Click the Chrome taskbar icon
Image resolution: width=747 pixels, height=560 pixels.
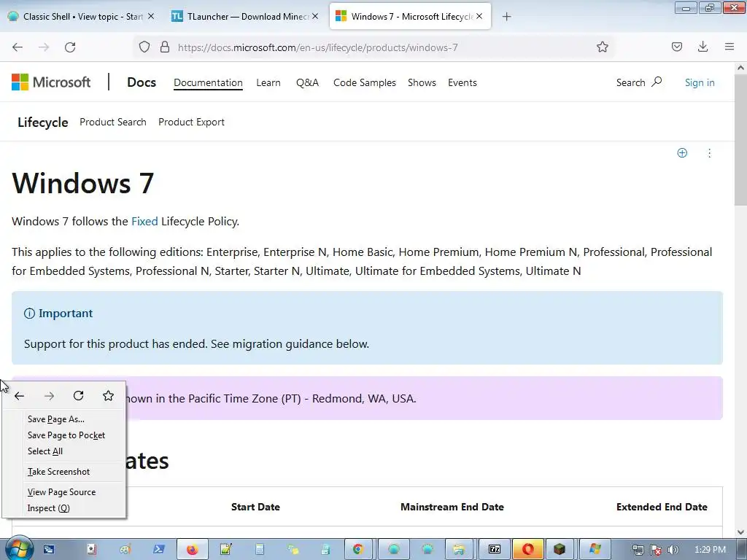[357, 550]
